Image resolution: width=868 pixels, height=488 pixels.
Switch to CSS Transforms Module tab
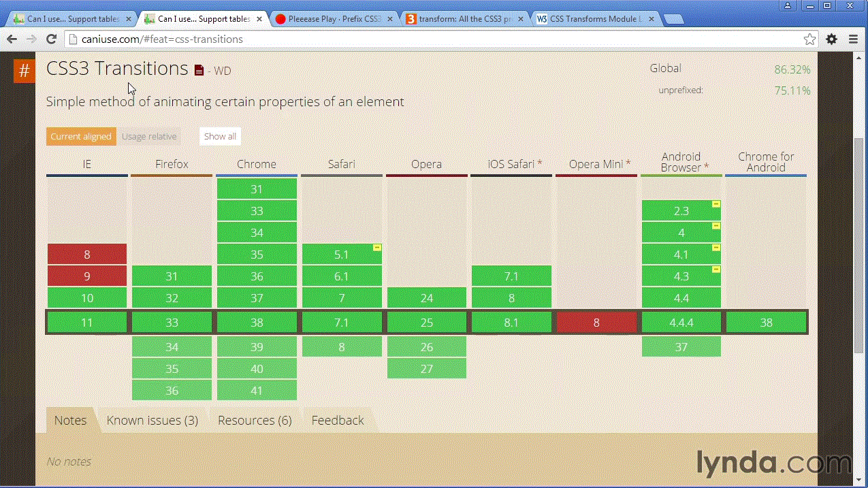594,19
